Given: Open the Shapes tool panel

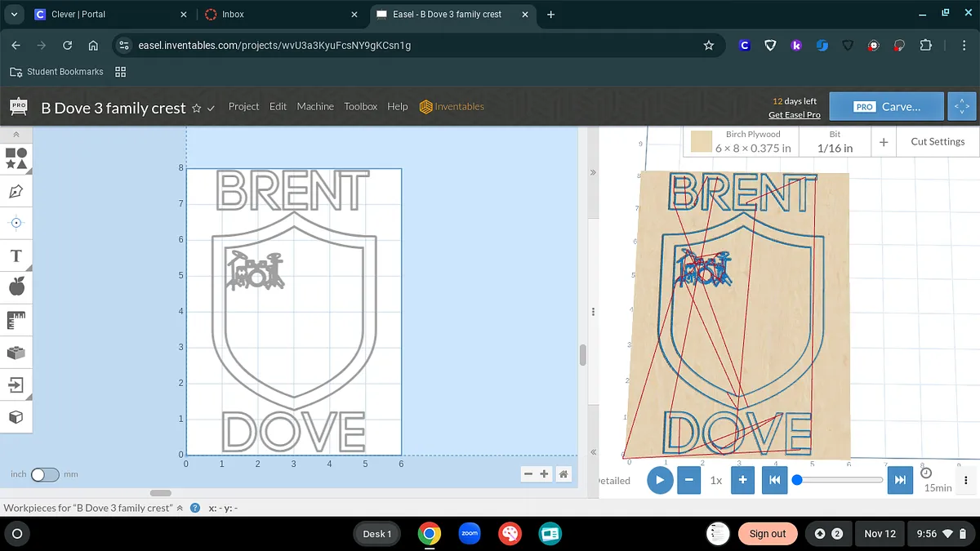Looking at the screenshot, I should coord(16,158).
